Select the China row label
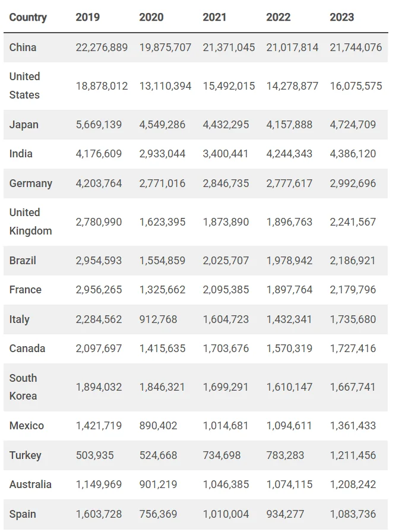 click(23, 47)
